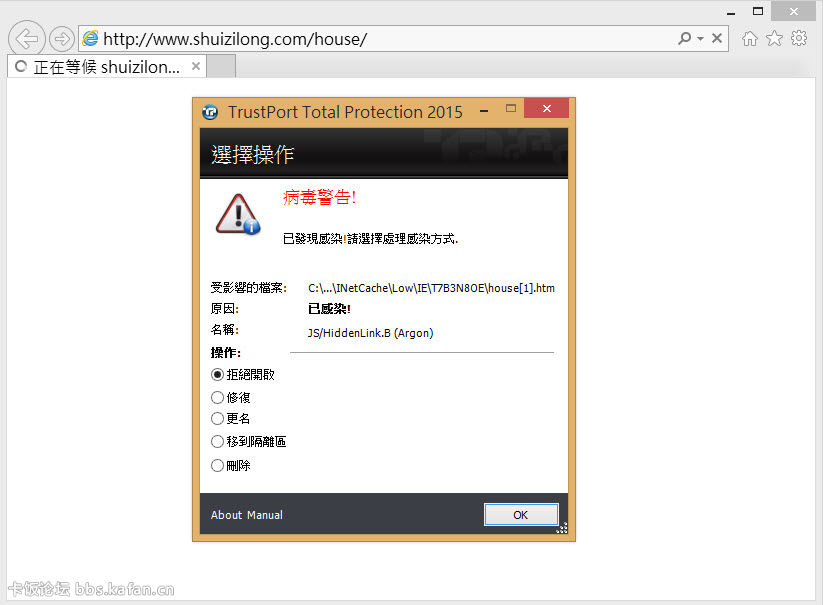This screenshot has height=605, width=823.
Task: Click the TrustPort logo icon in dialog title bar
Action: point(210,112)
